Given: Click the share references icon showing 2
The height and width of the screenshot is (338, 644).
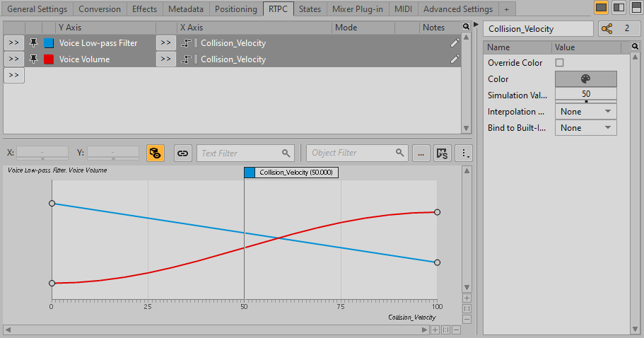Looking at the screenshot, I should [x=614, y=29].
